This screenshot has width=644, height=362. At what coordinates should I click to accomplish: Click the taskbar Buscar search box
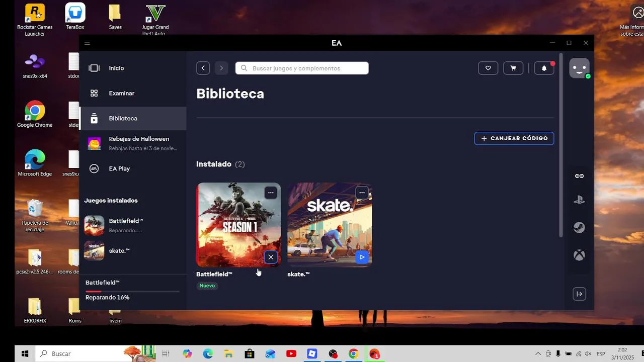point(96,353)
